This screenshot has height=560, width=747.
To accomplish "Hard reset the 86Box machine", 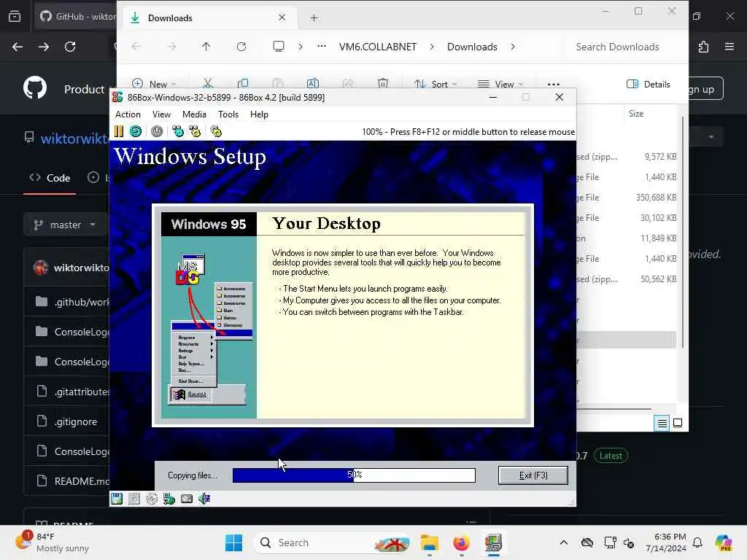I will tap(136, 131).
